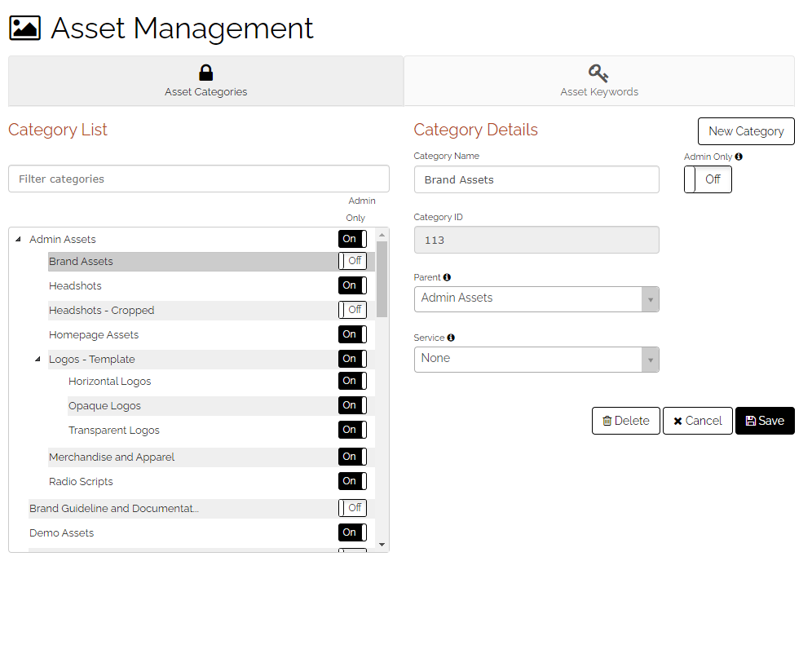This screenshot has height=667, width=812.
Task: Click the Asset Management image icon
Action: 24,28
